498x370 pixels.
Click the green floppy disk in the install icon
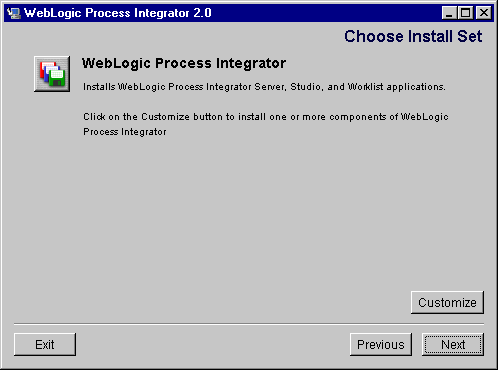(57, 78)
